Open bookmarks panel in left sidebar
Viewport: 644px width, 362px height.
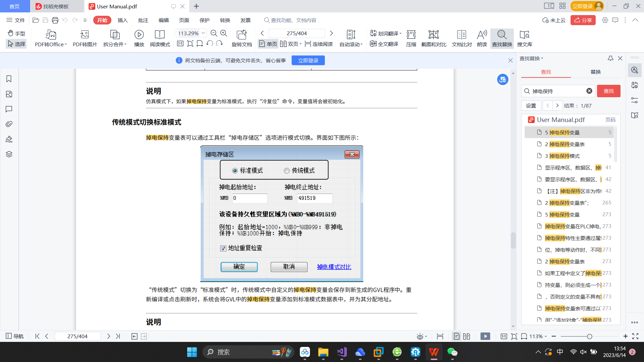point(9,79)
